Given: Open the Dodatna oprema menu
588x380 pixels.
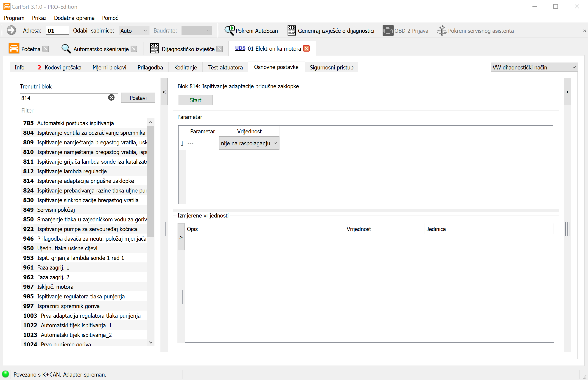Looking at the screenshot, I should point(74,18).
